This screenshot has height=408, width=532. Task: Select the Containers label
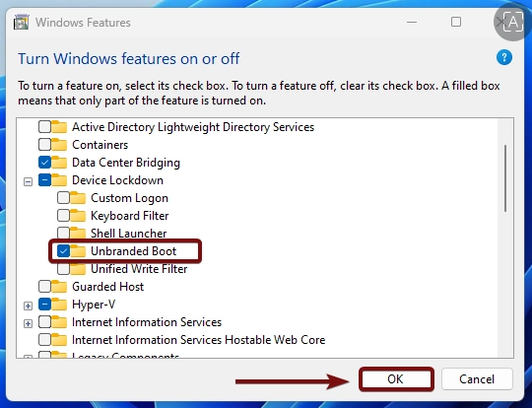coord(100,145)
